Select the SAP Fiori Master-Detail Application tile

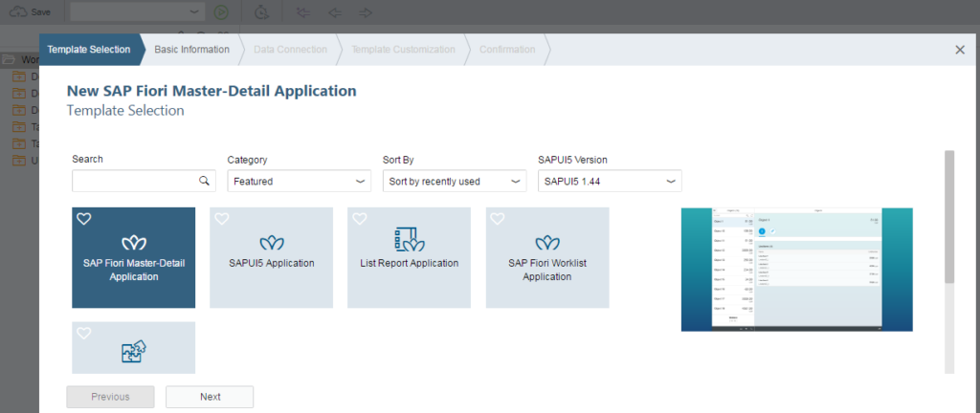coord(134,258)
